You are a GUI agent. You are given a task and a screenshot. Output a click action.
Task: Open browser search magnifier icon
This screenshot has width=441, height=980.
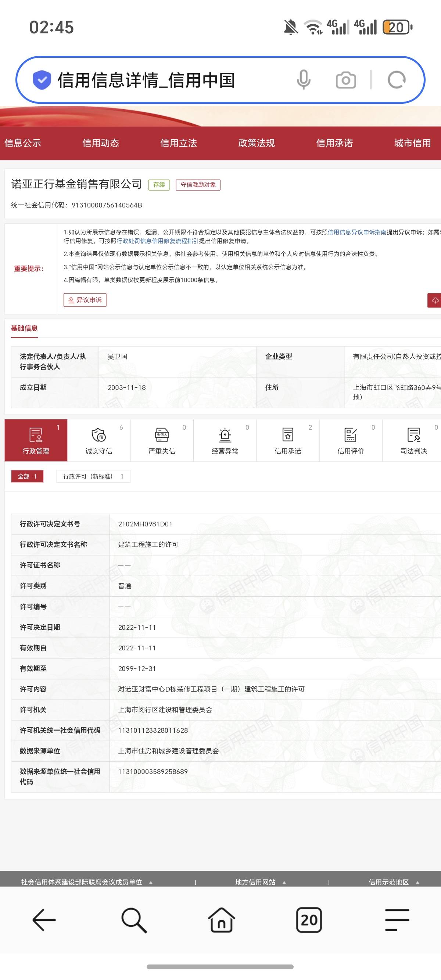click(134, 920)
